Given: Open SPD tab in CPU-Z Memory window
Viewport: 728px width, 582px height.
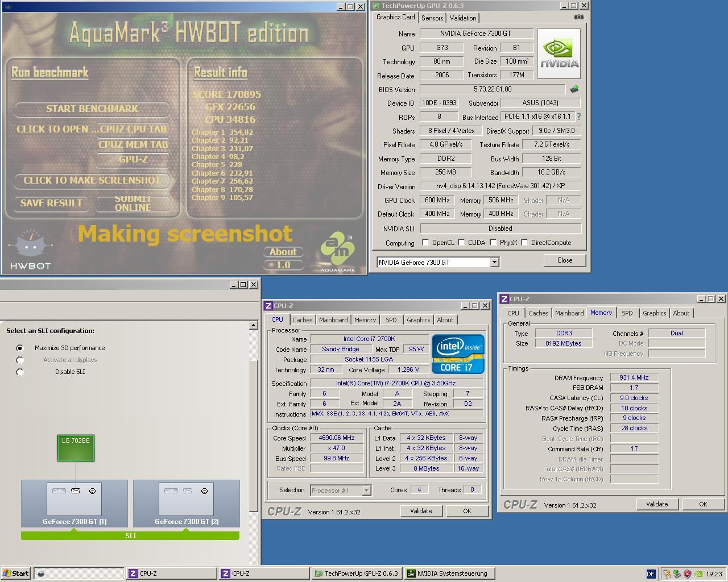Looking at the screenshot, I should [x=627, y=313].
